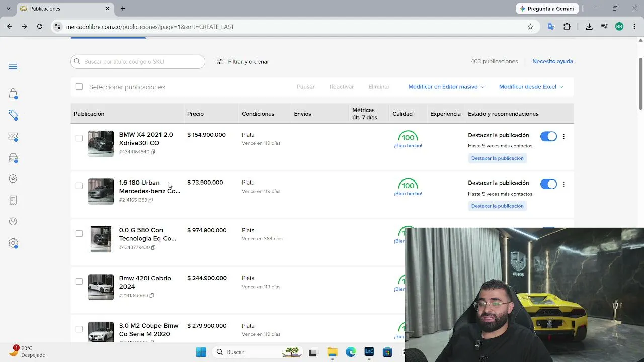Click Destacar la publicación button for Mercedes-benz
Viewport: 644px width, 362px height.
click(497, 206)
